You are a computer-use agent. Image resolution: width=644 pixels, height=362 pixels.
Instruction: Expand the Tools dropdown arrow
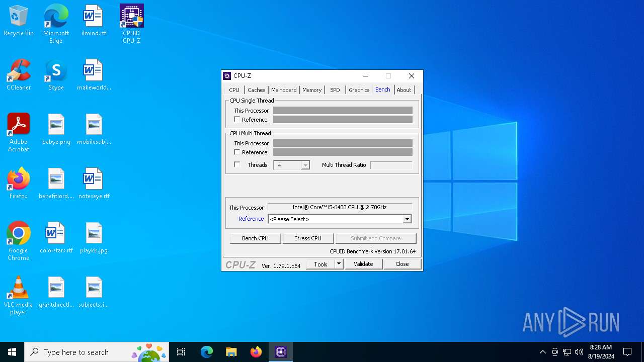tap(339, 264)
